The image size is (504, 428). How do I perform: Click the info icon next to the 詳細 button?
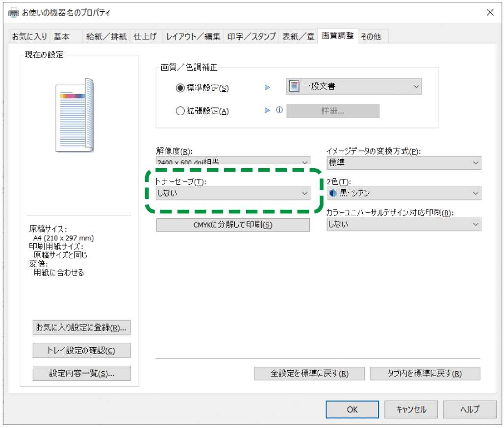coord(279,111)
